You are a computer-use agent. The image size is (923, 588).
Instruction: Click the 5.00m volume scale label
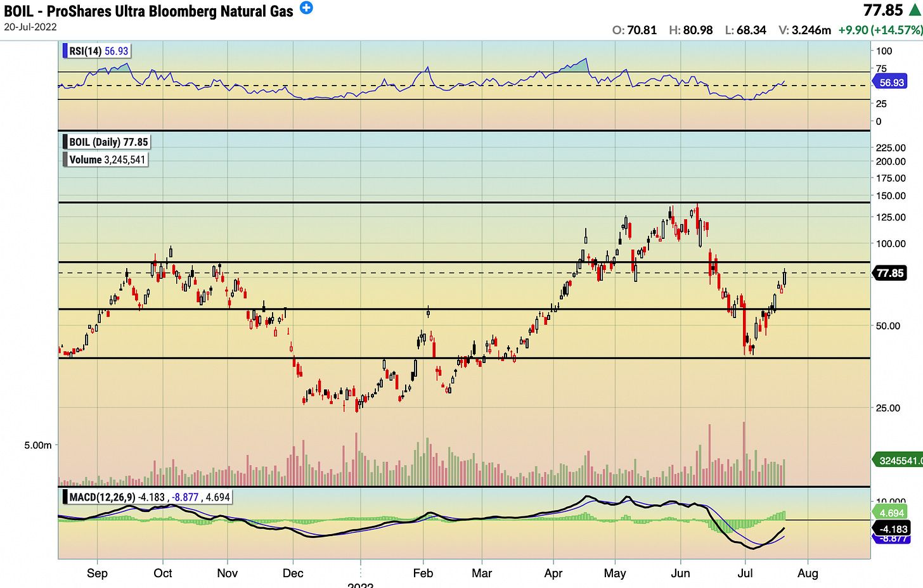pos(38,445)
